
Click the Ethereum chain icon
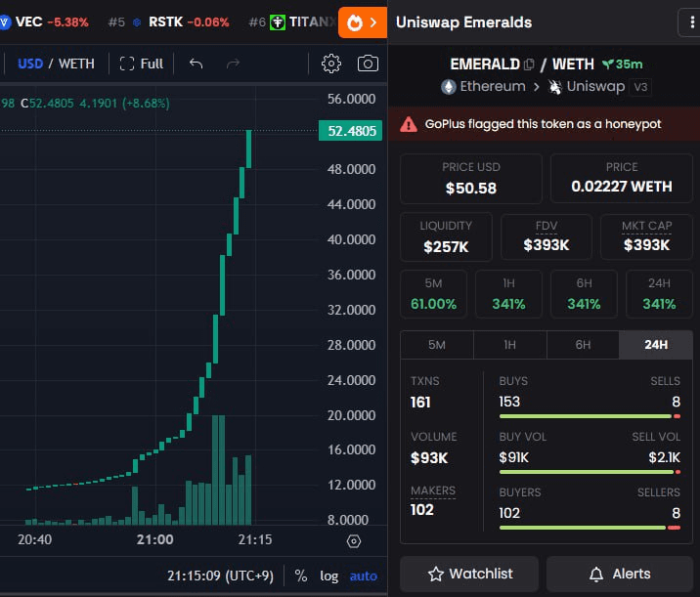[x=449, y=87]
